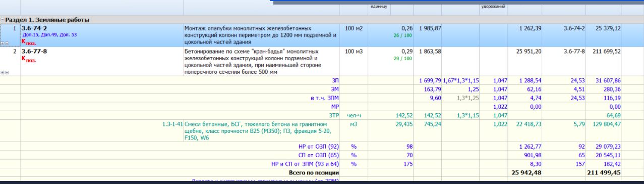The width and height of the screenshot is (644, 184).
Task: Click plus expander in position 2 row
Action: 3,73
